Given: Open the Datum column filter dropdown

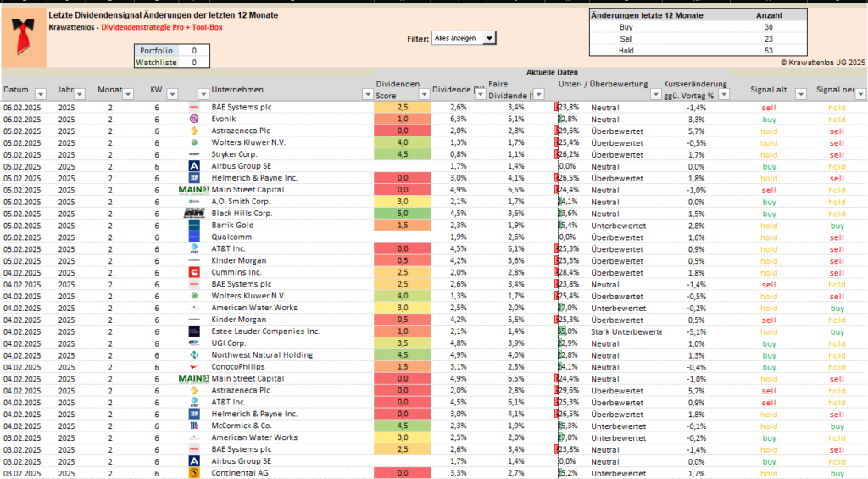Looking at the screenshot, I should coord(40,94).
